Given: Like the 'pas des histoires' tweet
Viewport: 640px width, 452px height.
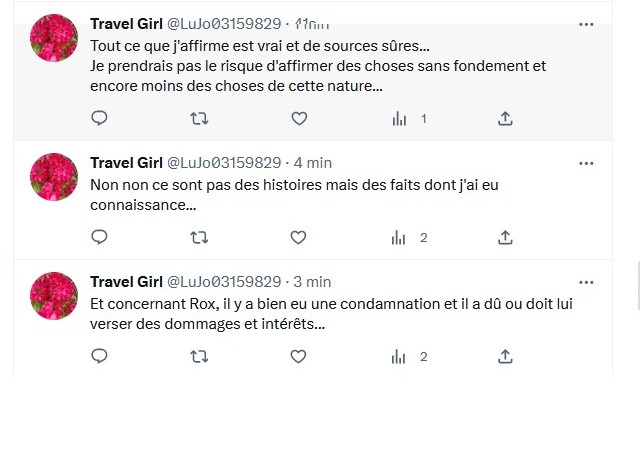Looking at the screenshot, I should pos(298,237).
